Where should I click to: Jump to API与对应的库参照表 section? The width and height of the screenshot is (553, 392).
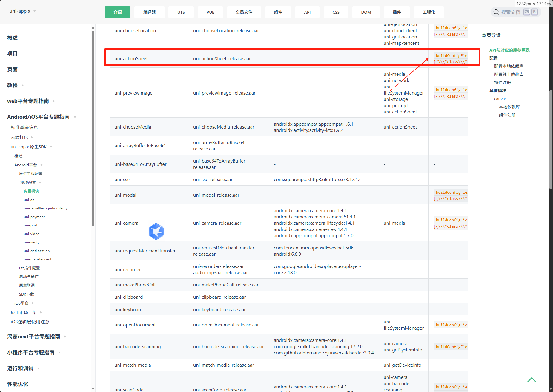coord(509,50)
